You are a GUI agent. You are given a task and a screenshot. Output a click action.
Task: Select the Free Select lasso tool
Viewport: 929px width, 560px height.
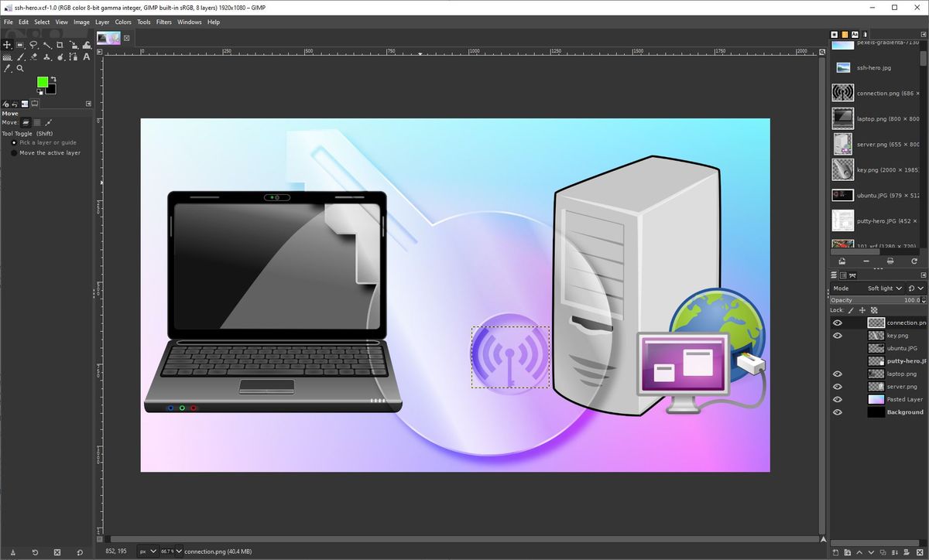click(x=33, y=45)
